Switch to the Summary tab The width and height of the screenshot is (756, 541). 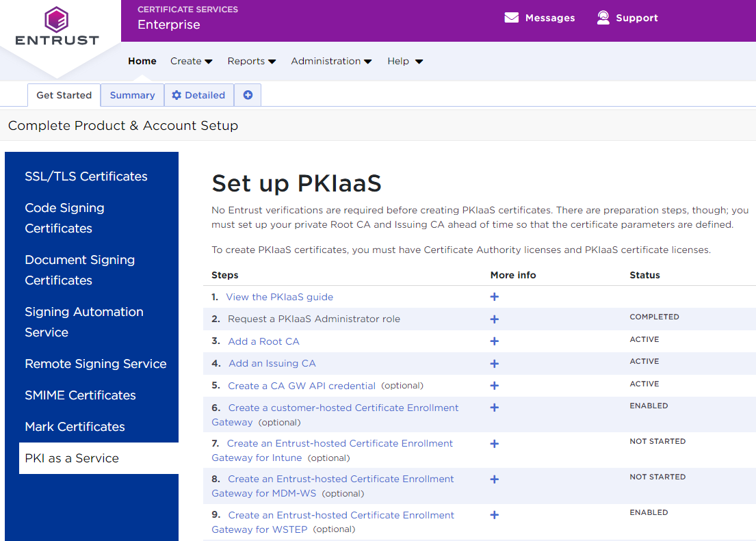132,95
